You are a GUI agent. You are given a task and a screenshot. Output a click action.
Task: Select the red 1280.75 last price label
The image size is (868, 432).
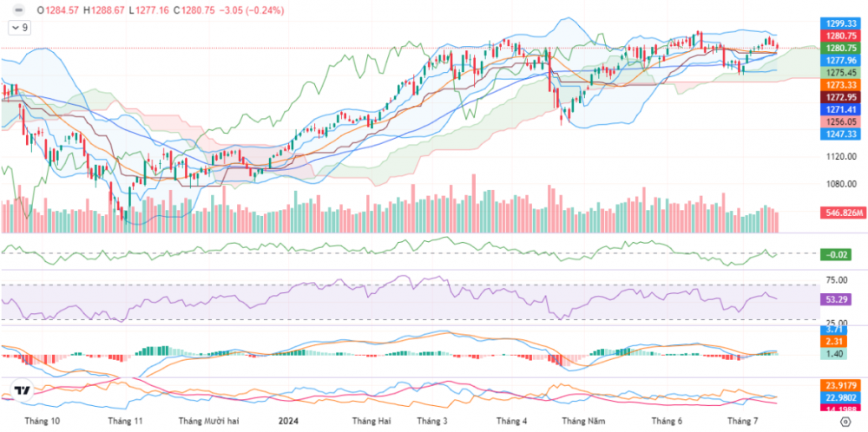(841, 36)
